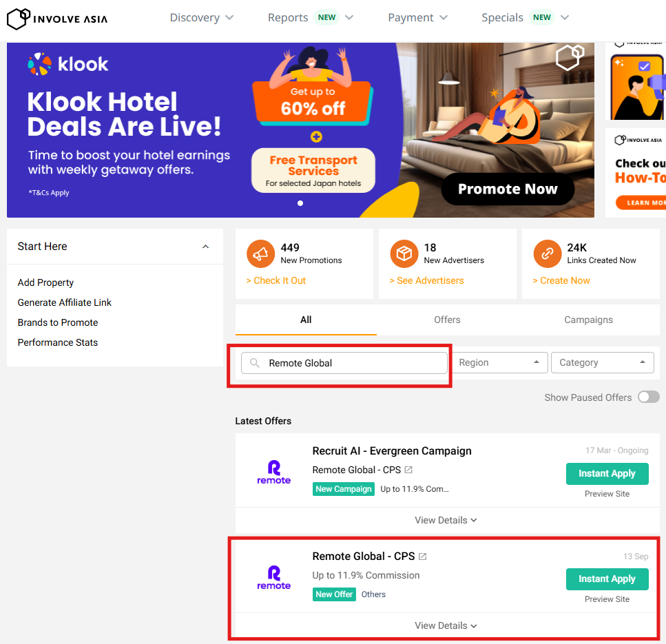Viewport: 666px width, 644px height.
Task: Collapse the Start Here section
Action: click(205, 247)
